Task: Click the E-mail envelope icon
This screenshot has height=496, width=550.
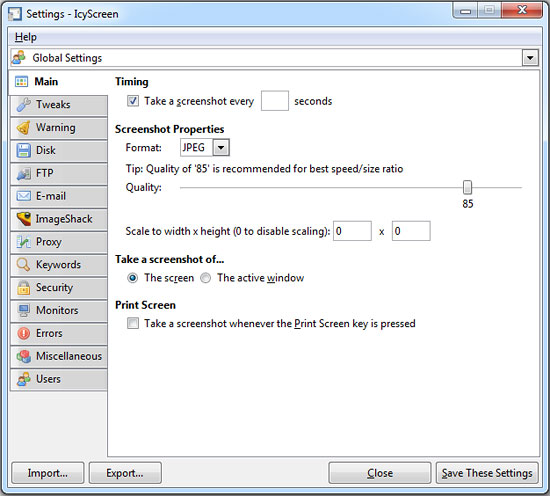Action: (x=24, y=196)
